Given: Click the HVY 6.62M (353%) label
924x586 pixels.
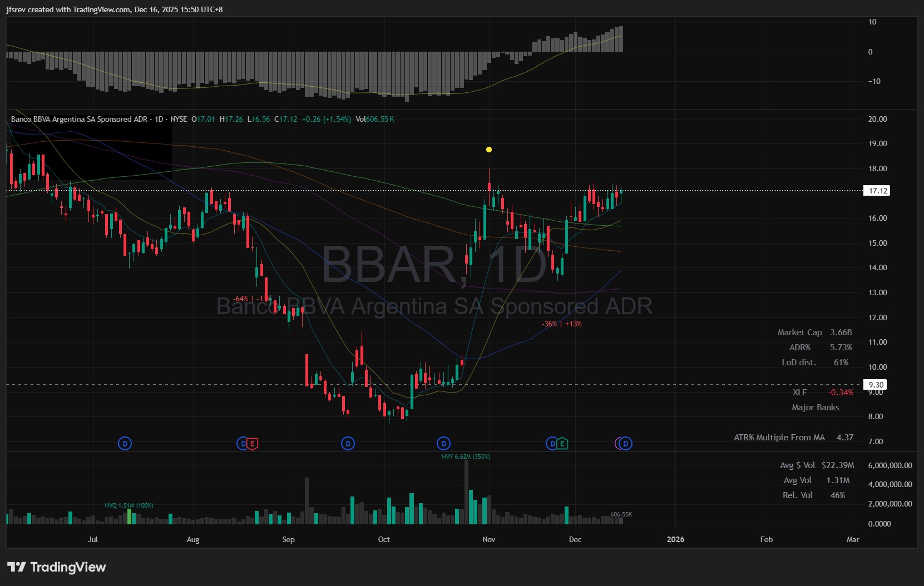Looking at the screenshot, I should pos(466,456).
